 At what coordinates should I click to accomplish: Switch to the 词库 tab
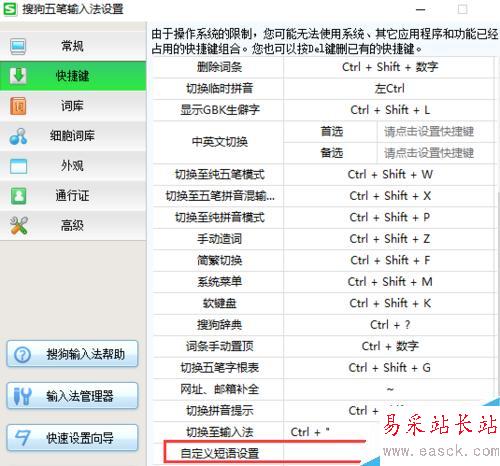tap(73, 106)
